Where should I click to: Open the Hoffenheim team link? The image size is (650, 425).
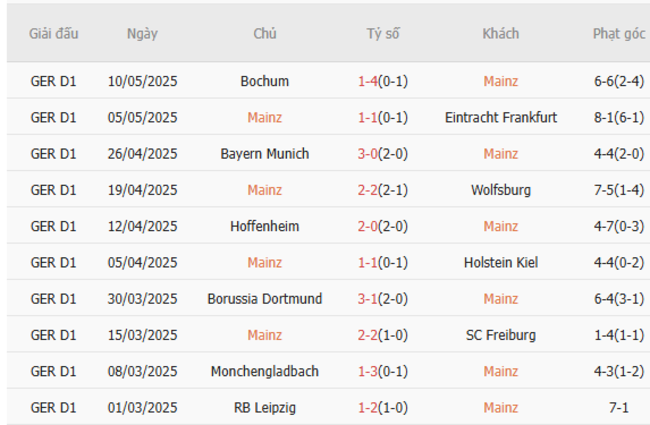tap(265, 226)
